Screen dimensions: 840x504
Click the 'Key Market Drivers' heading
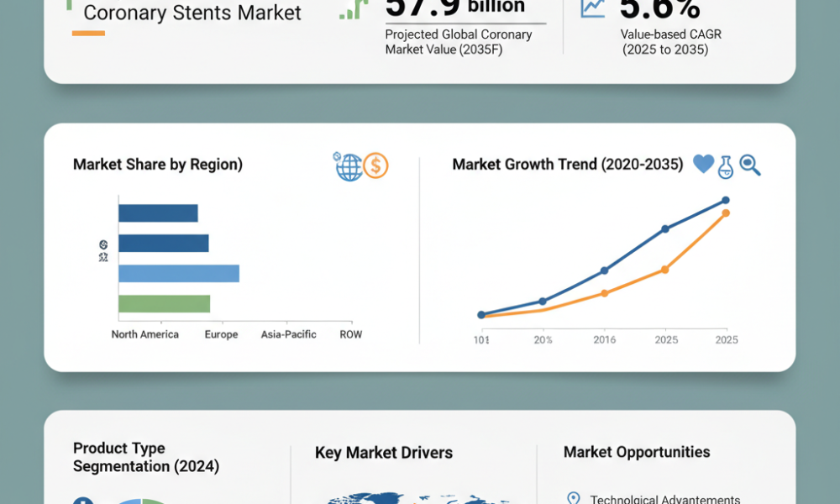[x=384, y=453]
